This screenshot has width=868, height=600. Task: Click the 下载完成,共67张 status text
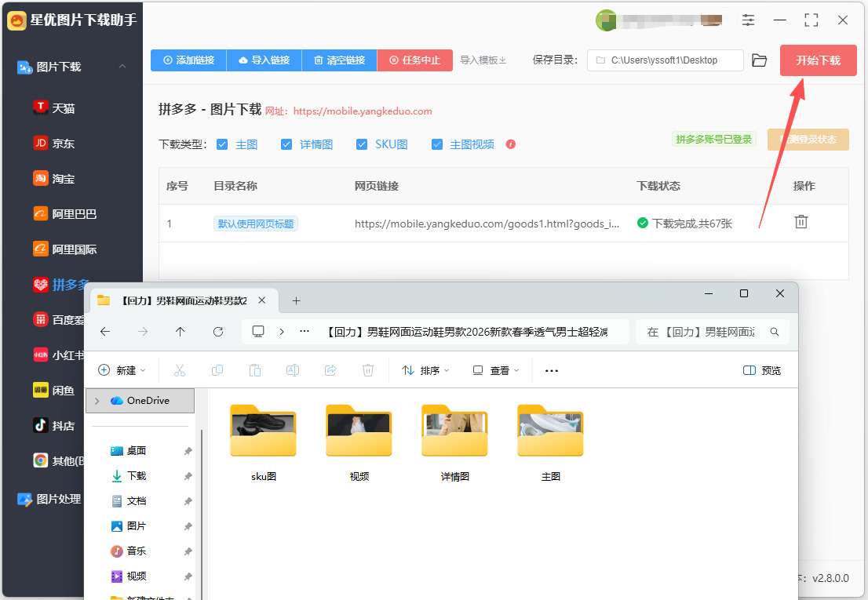coord(691,224)
